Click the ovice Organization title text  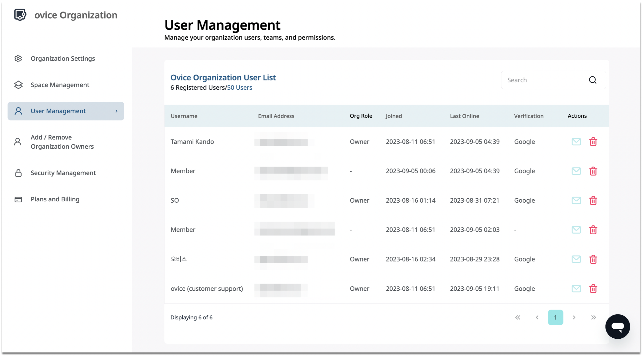click(76, 15)
